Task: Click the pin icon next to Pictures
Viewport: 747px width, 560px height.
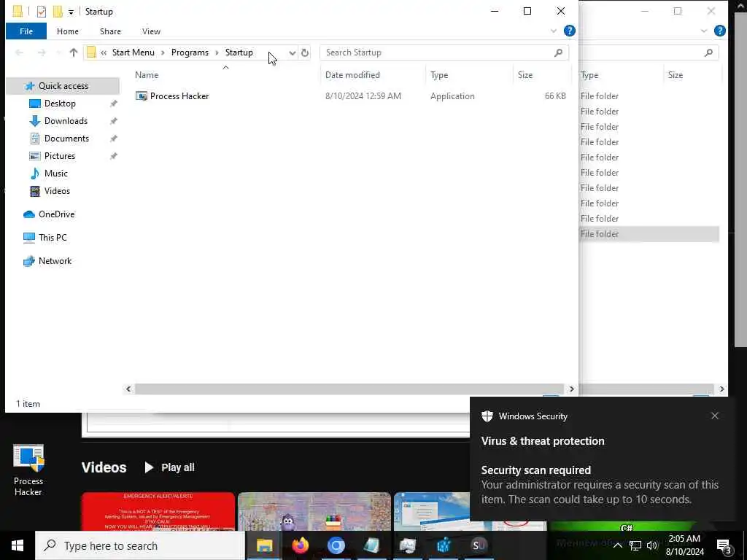Action: (x=113, y=156)
